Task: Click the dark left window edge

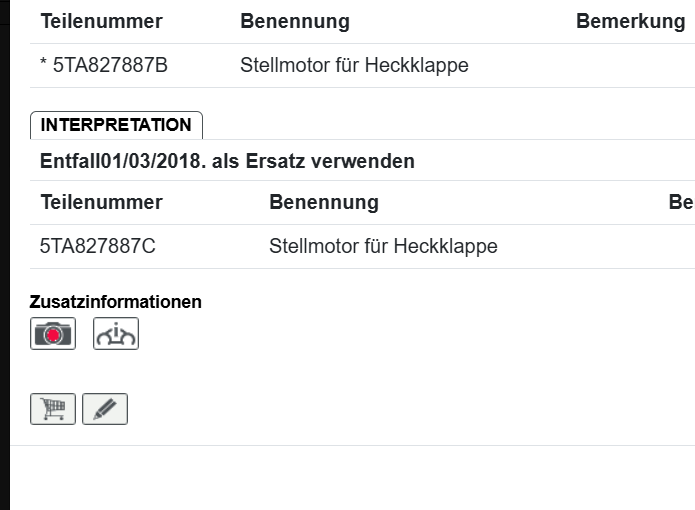Action: click(x=4, y=250)
